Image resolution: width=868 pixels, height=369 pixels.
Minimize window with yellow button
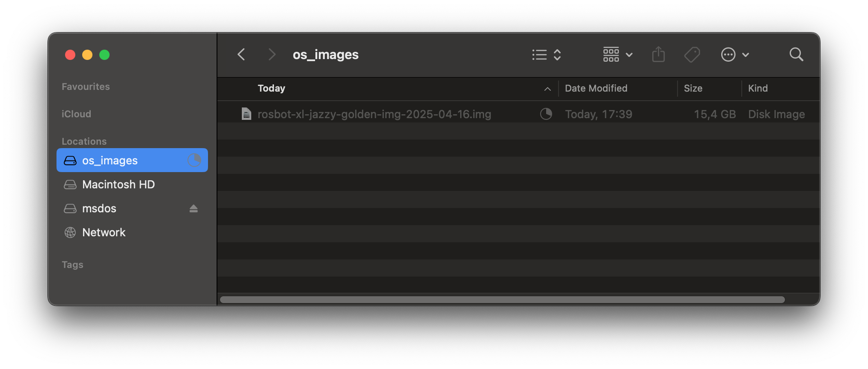[x=87, y=55]
